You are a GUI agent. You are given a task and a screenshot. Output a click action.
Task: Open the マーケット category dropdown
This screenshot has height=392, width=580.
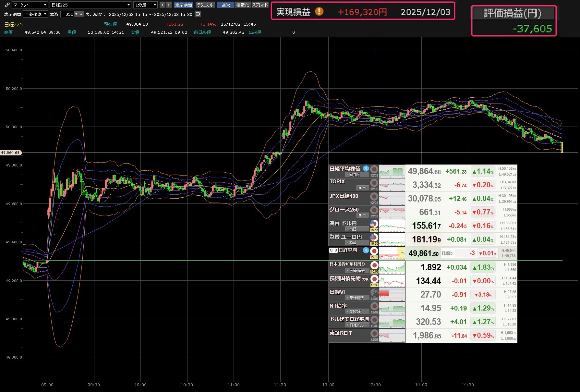point(30,5)
